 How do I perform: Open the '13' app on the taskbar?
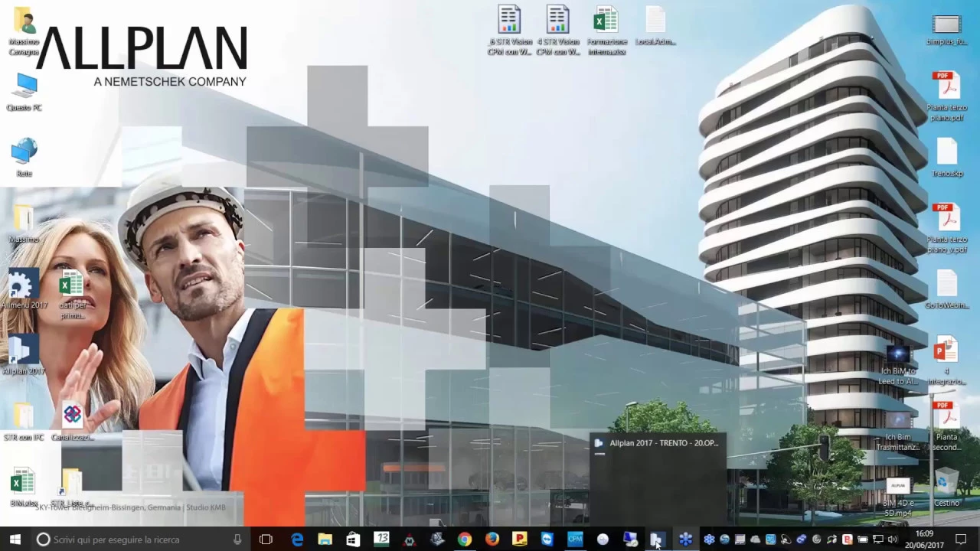[x=381, y=540]
